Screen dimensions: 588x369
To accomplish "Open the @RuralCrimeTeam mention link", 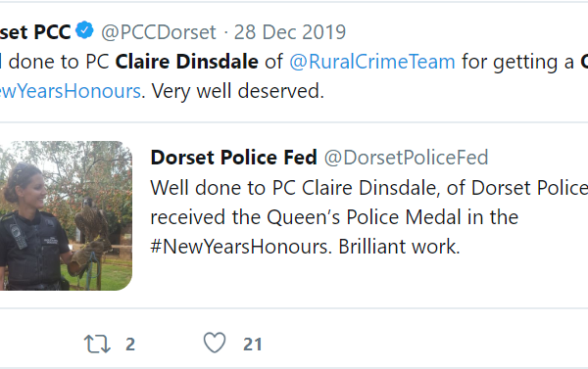I will (x=372, y=62).
